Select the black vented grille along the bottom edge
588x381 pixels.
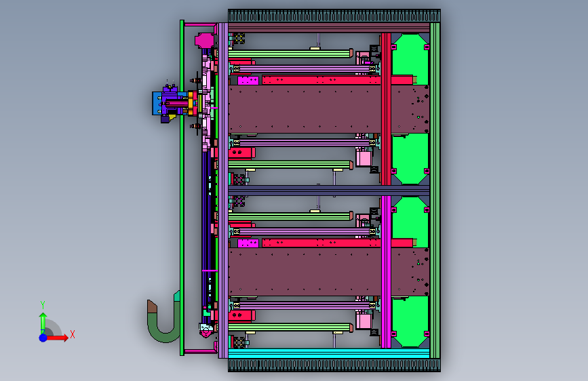pyautogui.click(x=334, y=365)
